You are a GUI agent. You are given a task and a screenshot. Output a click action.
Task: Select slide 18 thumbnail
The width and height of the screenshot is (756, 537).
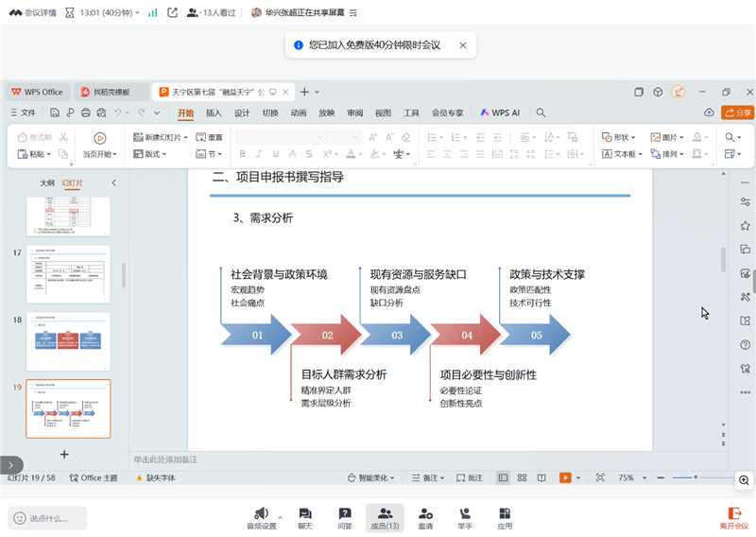pyautogui.click(x=68, y=341)
